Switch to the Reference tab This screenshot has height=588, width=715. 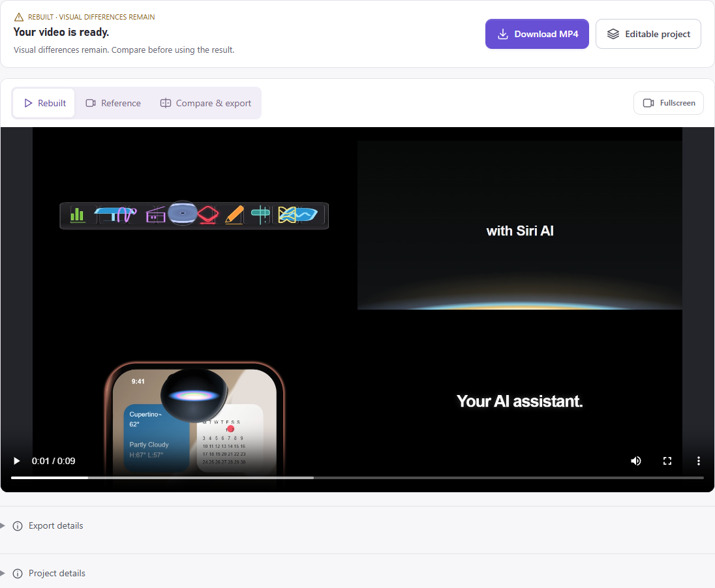click(113, 103)
